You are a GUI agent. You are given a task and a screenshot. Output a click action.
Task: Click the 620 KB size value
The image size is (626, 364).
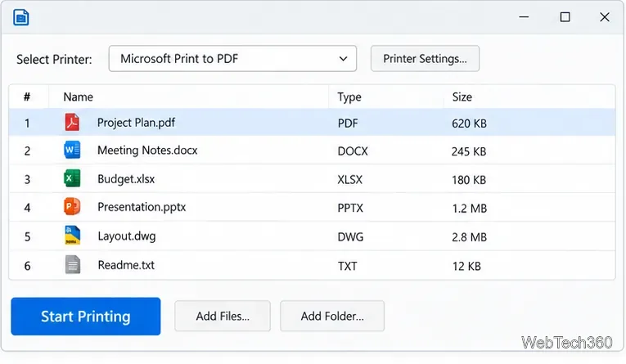(469, 124)
